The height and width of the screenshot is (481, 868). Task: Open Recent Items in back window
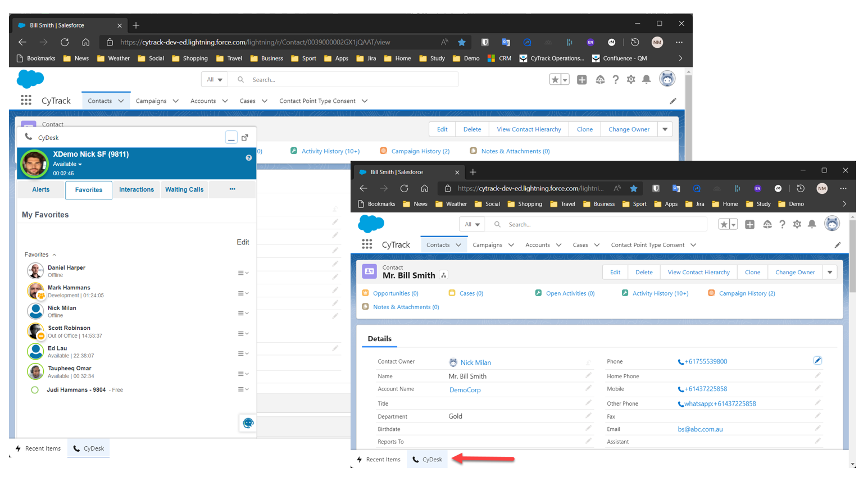coord(38,448)
